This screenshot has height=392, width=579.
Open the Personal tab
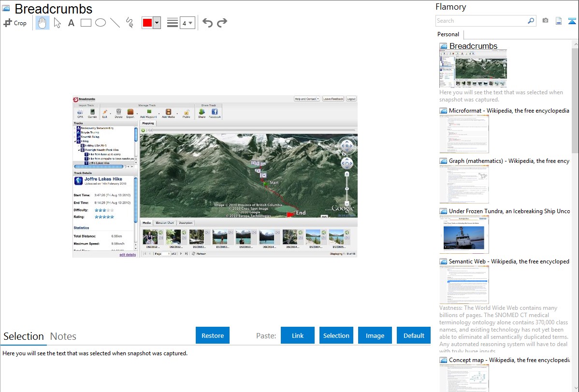click(449, 34)
